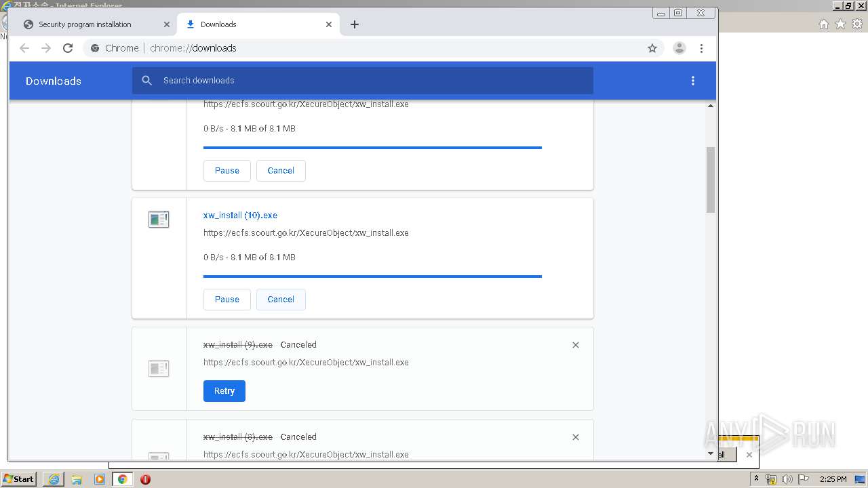This screenshot has width=868, height=488.
Task: Click the network tray icon
Action: click(x=771, y=479)
